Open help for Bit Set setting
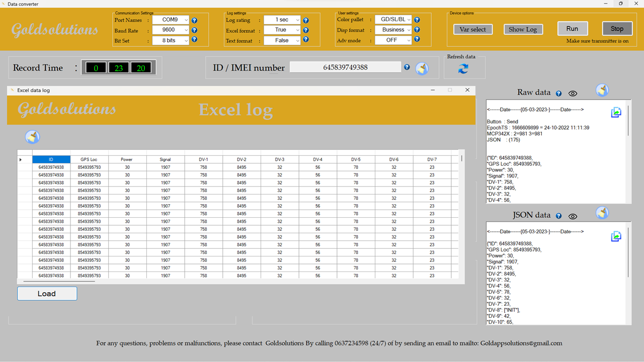 pyautogui.click(x=195, y=40)
